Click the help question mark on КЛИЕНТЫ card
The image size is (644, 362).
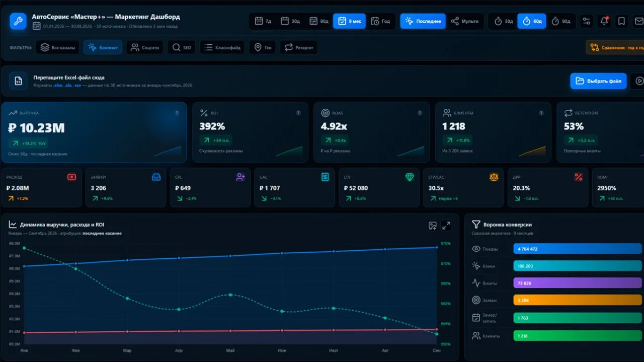pyautogui.click(x=541, y=113)
